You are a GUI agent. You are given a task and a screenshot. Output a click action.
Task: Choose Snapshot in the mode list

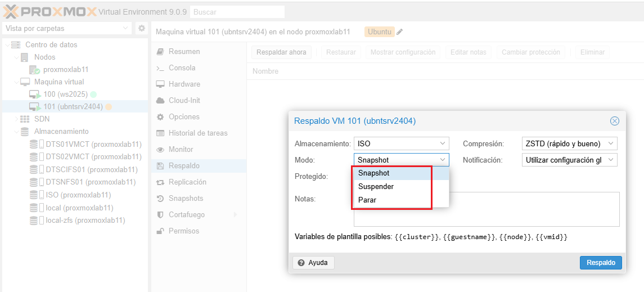pos(401,173)
